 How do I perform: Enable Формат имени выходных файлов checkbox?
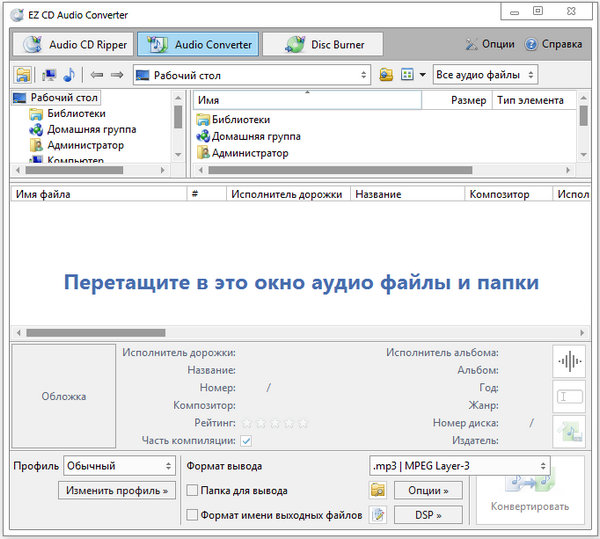(x=193, y=515)
